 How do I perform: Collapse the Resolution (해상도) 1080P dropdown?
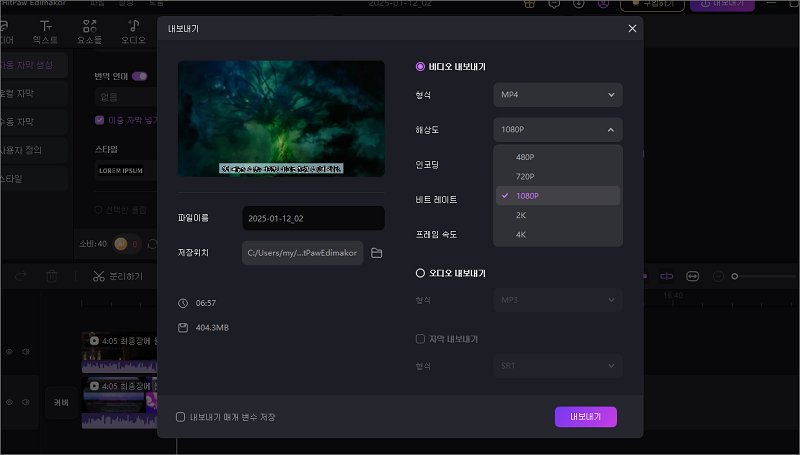[x=558, y=130]
